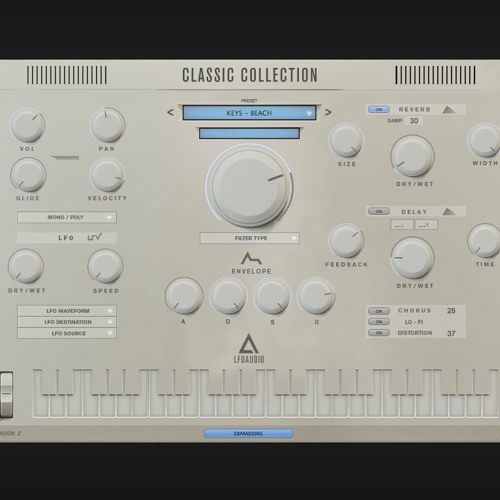500x500 pixels.
Task: Click the delay Feedback knob
Action: point(346,241)
